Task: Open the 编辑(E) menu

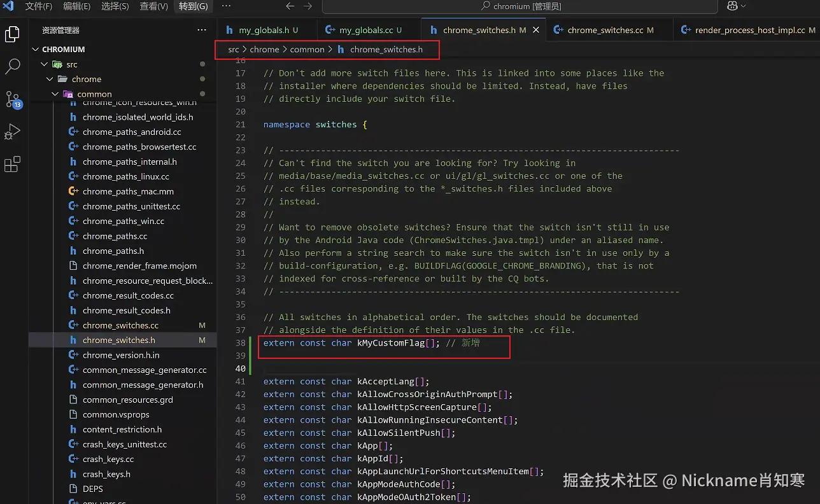Action: (x=77, y=6)
